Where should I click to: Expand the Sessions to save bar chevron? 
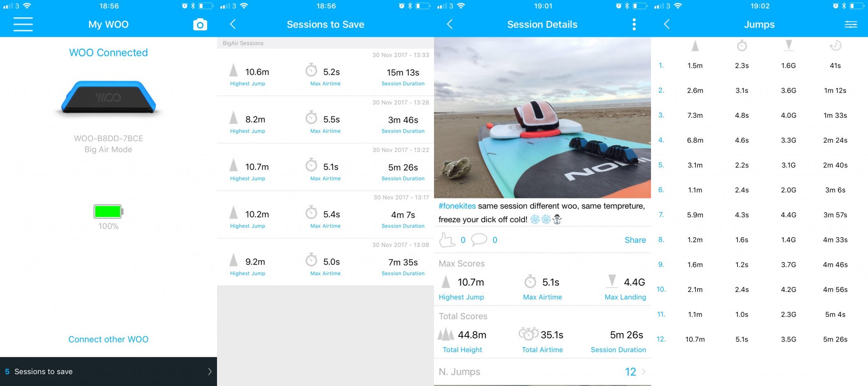[210, 372]
